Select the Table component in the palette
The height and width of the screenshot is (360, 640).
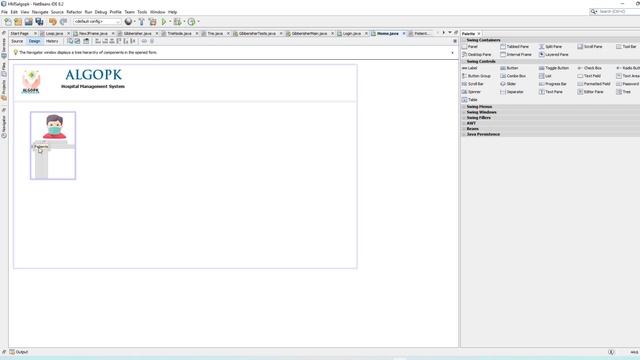(469, 100)
